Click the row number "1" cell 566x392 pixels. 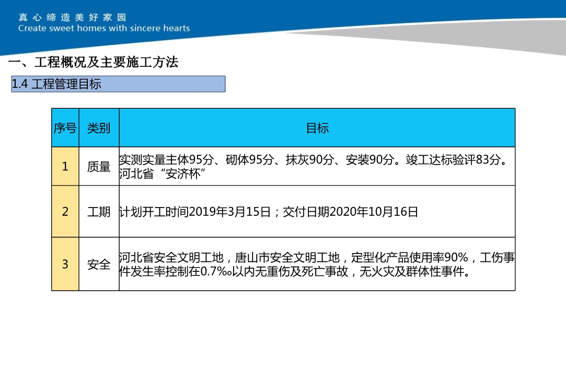click(64, 165)
